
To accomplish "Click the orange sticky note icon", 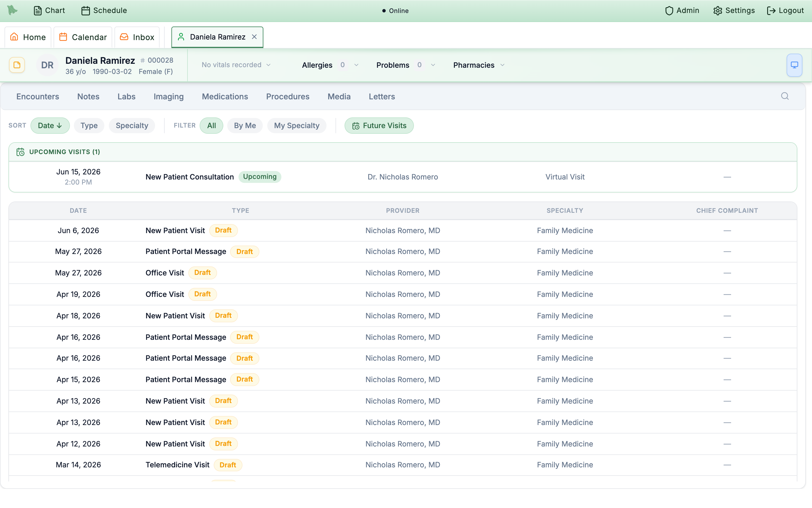I will 17,65.
